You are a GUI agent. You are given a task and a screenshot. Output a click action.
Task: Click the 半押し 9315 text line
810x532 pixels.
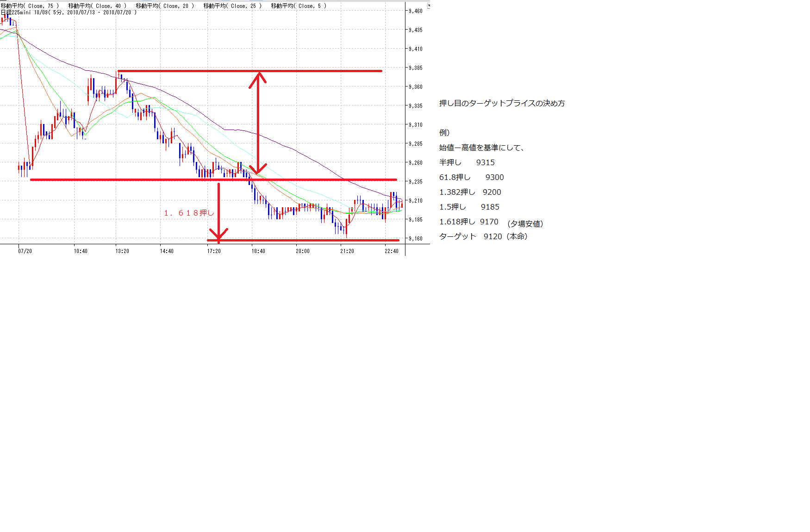pos(467,162)
